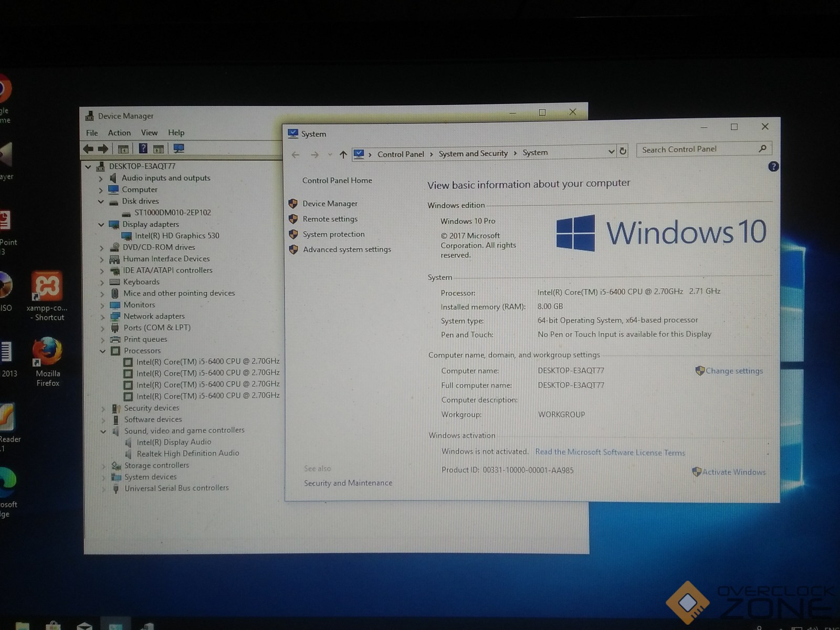Open Remote settings link
840x630 pixels.
tap(330, 219)
